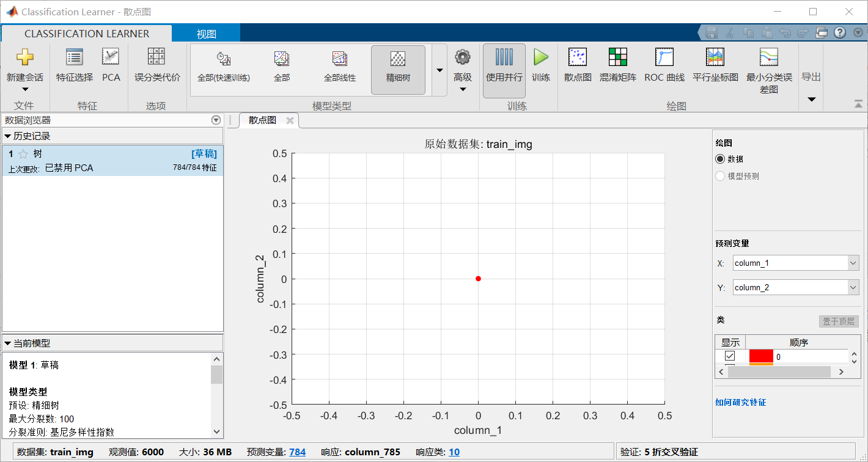Open 特征选择 feature selection

[x=75, y=66]
